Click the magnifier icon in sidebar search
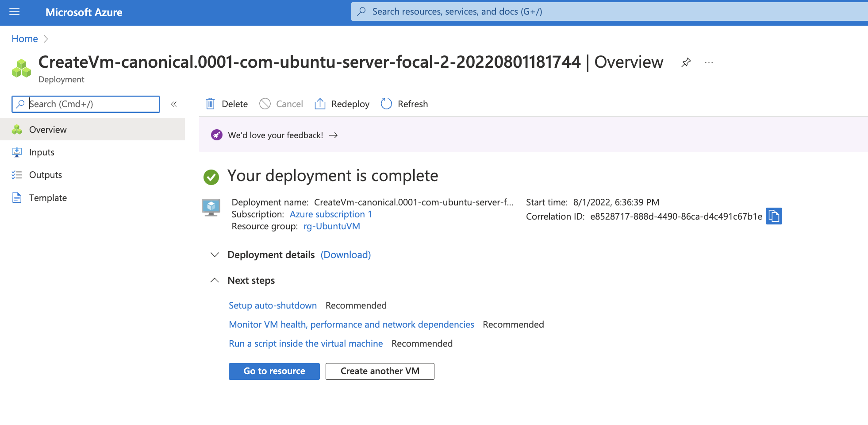The width and height of the screenshot is (868, 425). pyautogui.click(x=20, y=104)
